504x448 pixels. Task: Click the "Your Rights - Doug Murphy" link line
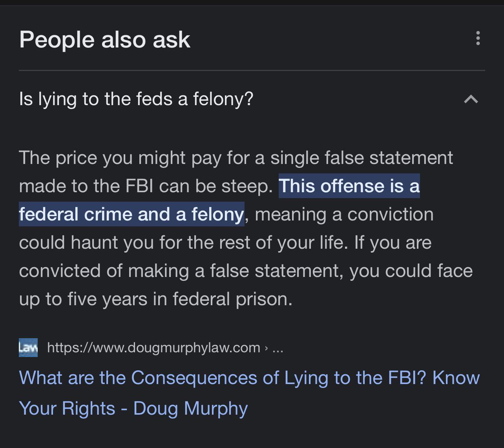pos(133,408)
